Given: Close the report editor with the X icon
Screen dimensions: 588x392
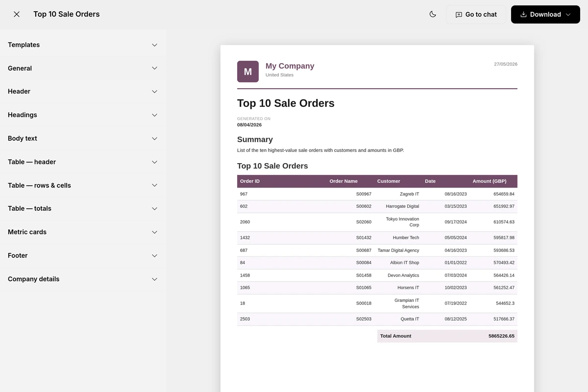Looking at the screenshot, I should (17, 14).
